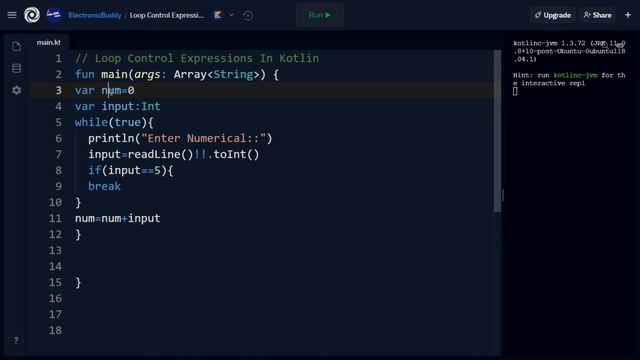Open the ElectronicBuddy user avatar
Image resolution: width=640 pixels, height=360 pixels.
[53, 15]
